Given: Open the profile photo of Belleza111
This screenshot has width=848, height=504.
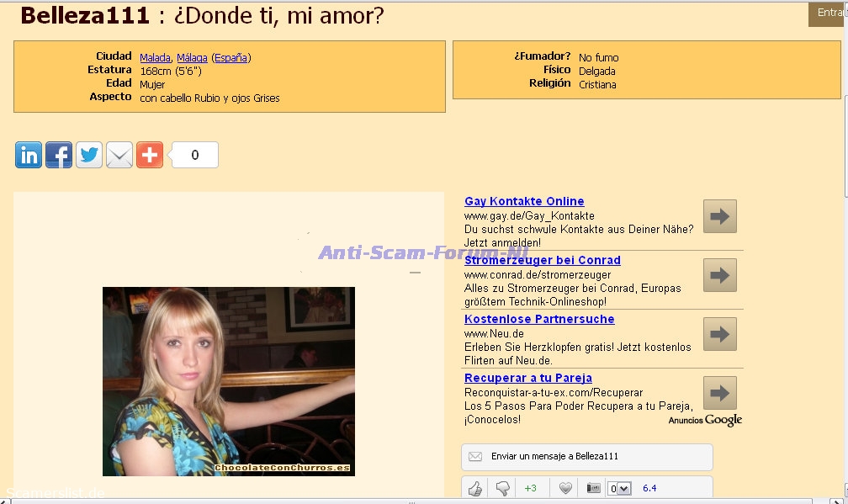Looking at the screenshot, I should pyautogui.click(x=228, y=381).
